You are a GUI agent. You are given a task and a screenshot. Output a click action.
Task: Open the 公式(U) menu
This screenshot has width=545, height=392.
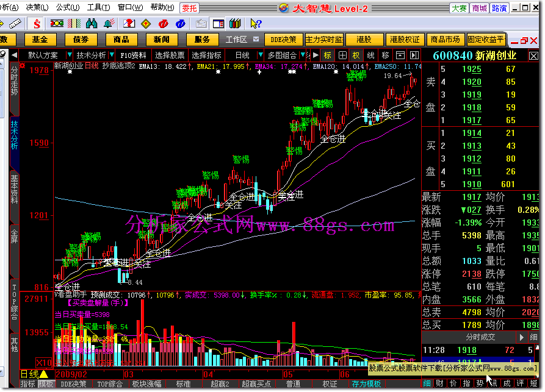(68, 7)
